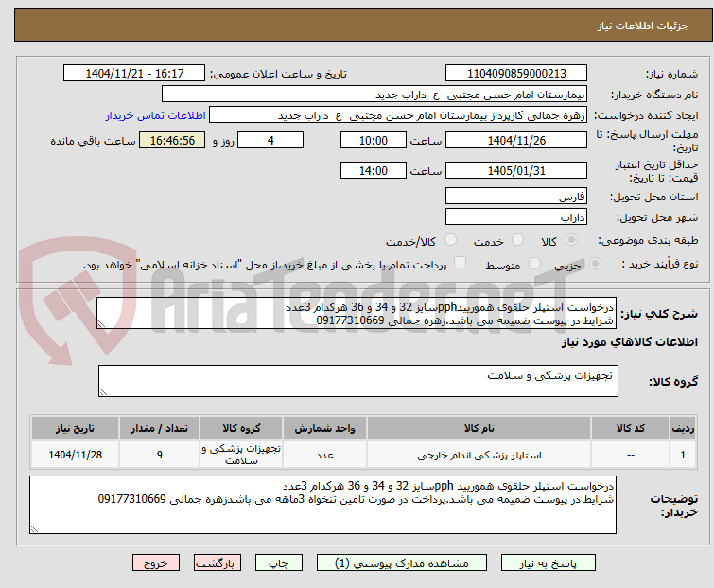Click the cell استاپلر پزشکی اندام خارجی
The image size is (714, 588).
point(479,455)
